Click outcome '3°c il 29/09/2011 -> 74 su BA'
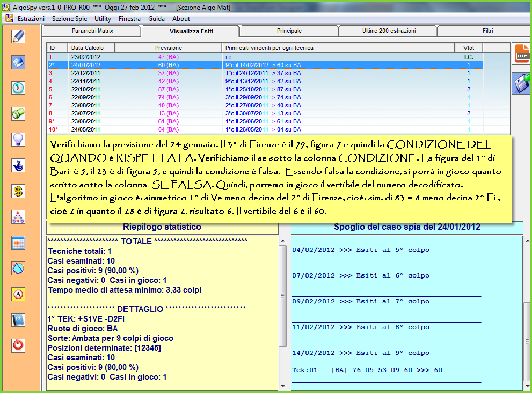The image size is (532, 393). [263, 97]
